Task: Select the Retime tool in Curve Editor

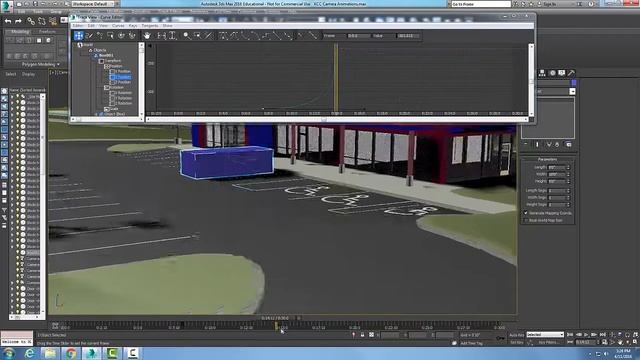Action: point(121,36)
